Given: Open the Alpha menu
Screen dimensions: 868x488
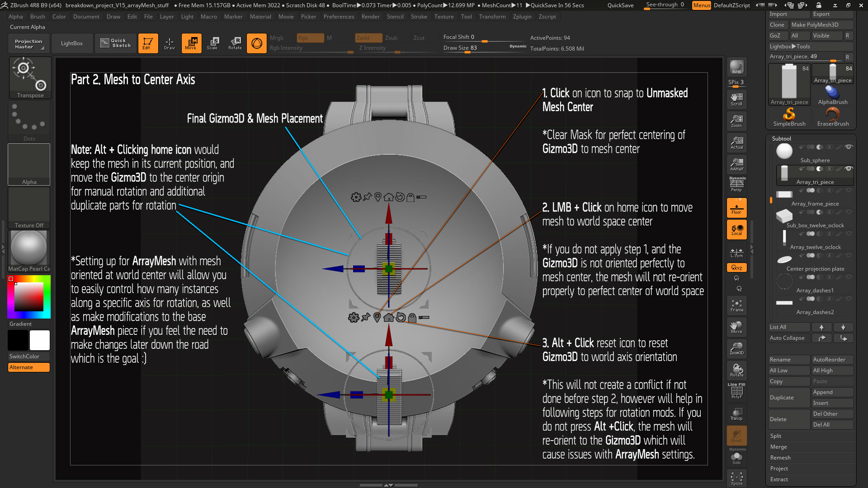Looking at the screenshot, I should click(15, 17).
